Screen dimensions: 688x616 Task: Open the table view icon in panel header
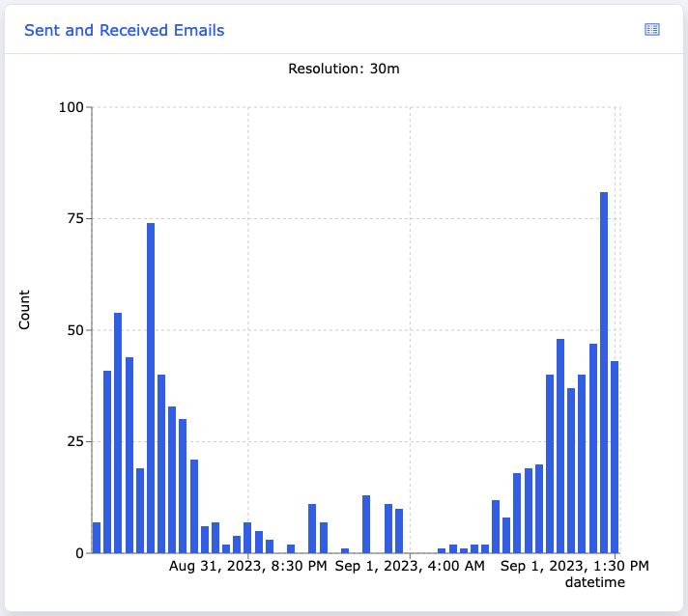coord(652,30)
